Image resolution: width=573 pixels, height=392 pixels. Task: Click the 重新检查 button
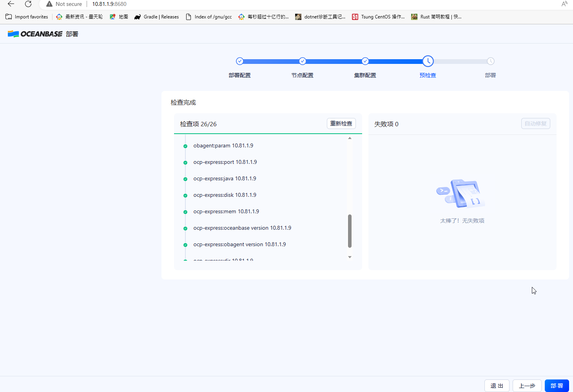341,123
